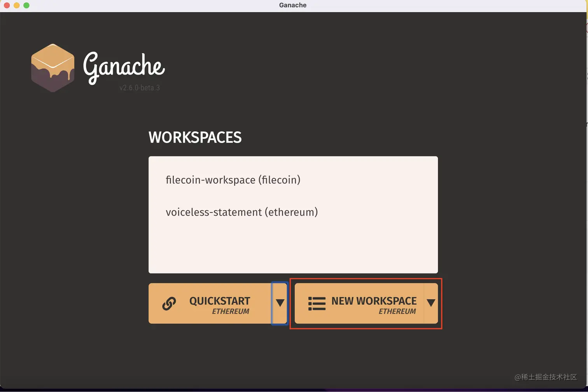Click the chain link icon on Quickstart
This screenshot has height=392, width=588.
point(169,303)
